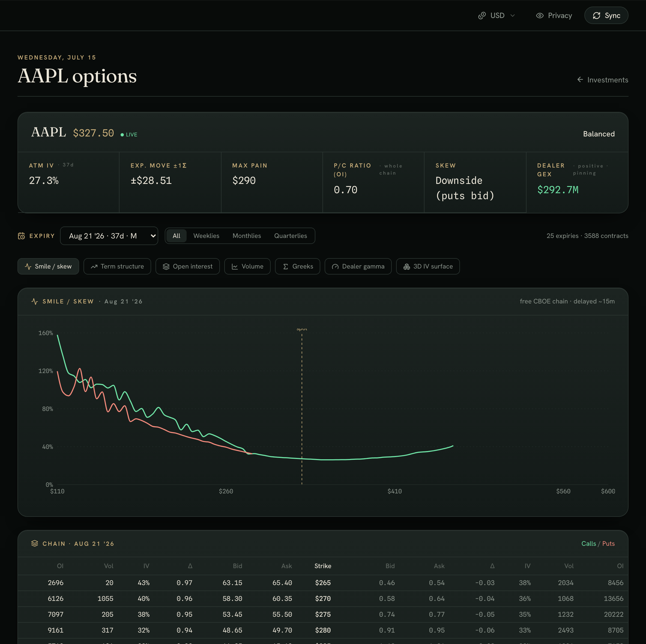Click the Balanced status label
The width and height of the screenshot is (646, 644).
(599, 134)
